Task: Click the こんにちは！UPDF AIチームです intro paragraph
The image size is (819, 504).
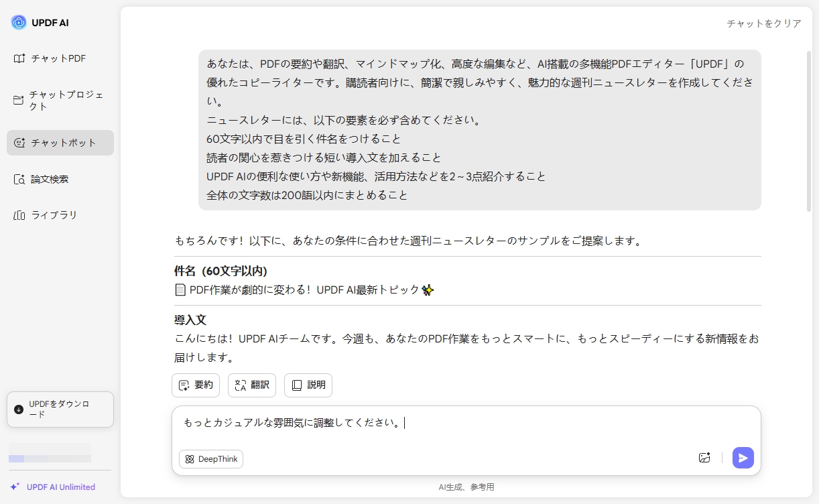Action: coord(467,348)
